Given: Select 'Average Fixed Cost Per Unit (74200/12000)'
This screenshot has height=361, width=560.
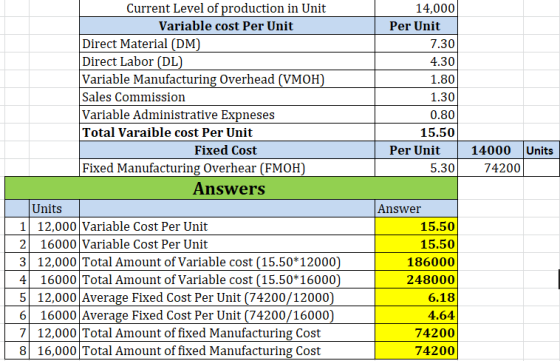Looking at the screenshot, I should pos(227,297).
